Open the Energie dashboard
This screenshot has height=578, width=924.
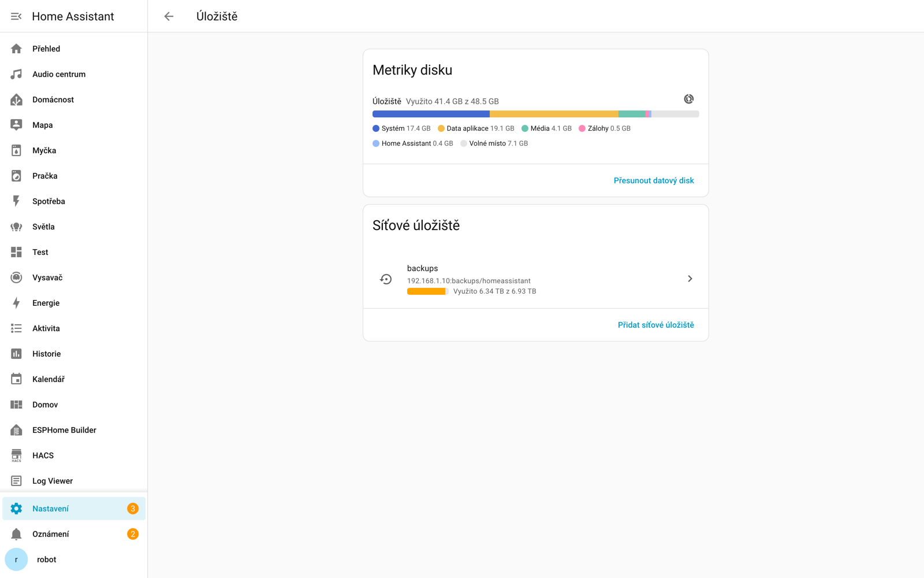(x=74, y=303)
